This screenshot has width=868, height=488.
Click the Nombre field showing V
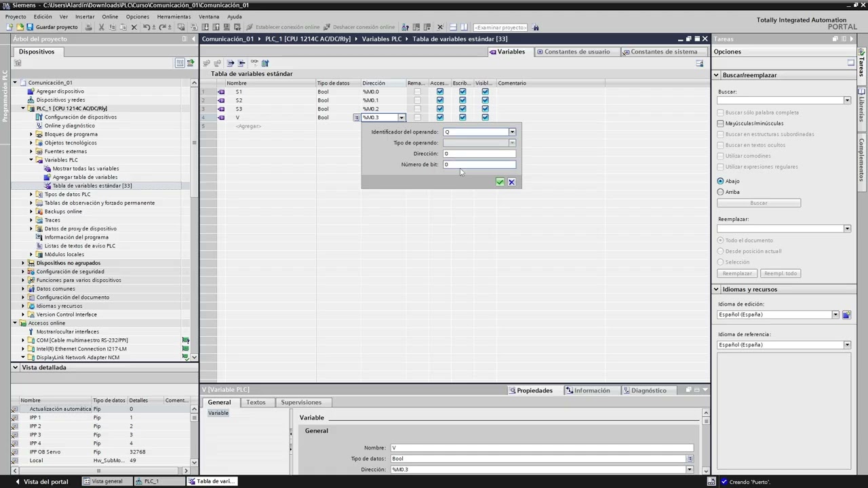(x=542, y=448)
